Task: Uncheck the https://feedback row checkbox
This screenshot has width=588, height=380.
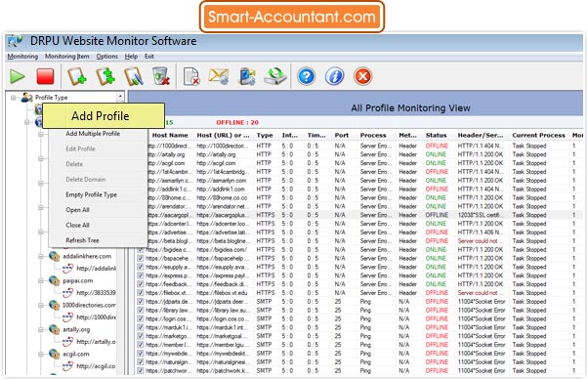Action: pos(141,284)
